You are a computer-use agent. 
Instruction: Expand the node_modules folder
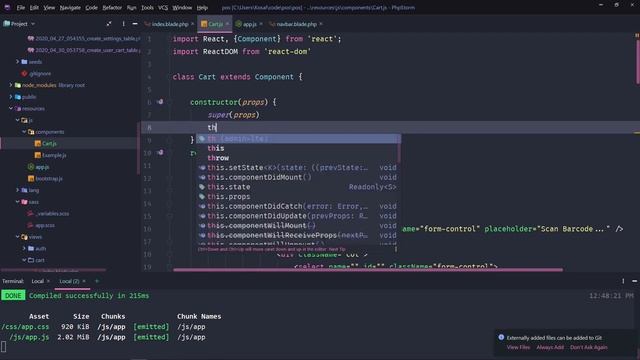tap(11, 85)
